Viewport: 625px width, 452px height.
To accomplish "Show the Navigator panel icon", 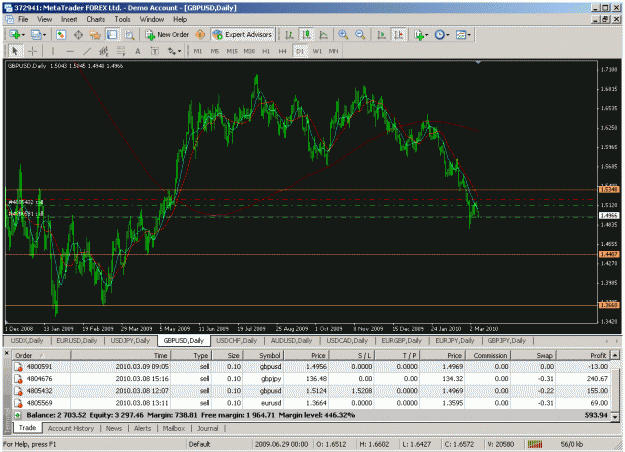I will (x=95, y=35).
